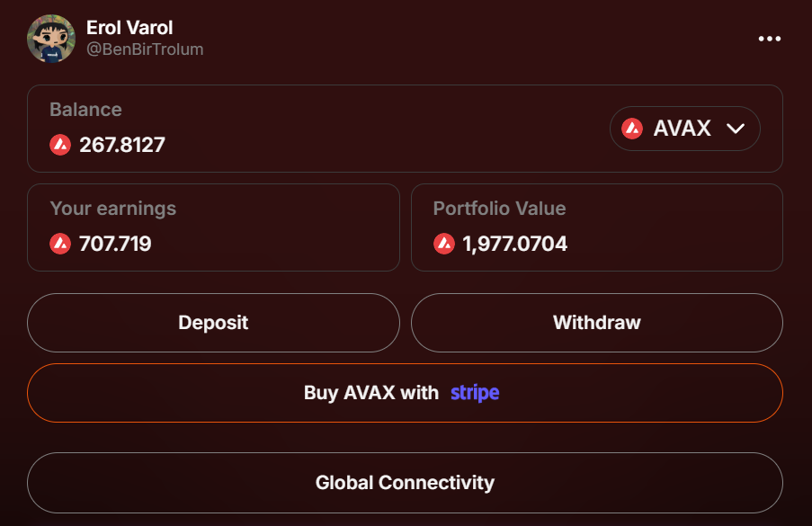Click the AVAX icon beside Portfolio Value
The height and width of the screenshot is (526, 812).
[444, 244]
